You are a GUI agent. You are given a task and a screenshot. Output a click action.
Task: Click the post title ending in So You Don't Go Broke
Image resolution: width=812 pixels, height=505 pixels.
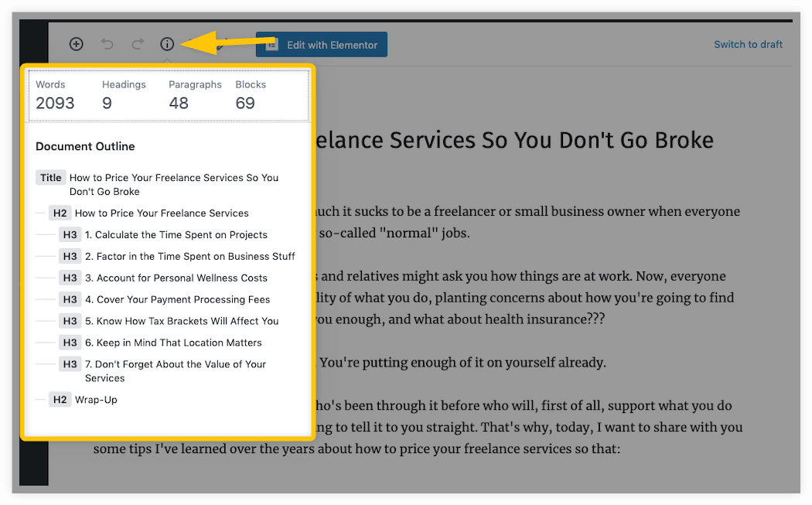[513, 141]
